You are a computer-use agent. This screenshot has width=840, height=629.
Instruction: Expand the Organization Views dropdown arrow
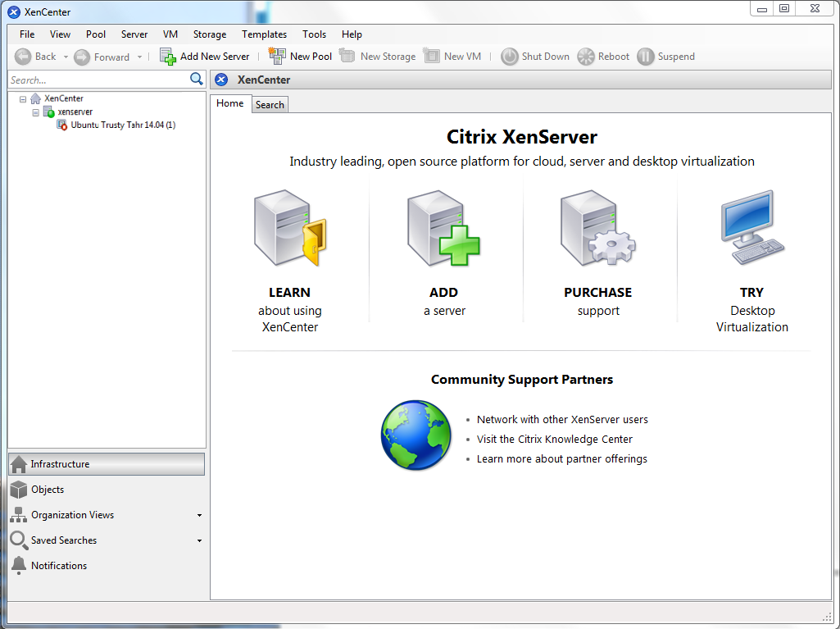pos(199,515)
